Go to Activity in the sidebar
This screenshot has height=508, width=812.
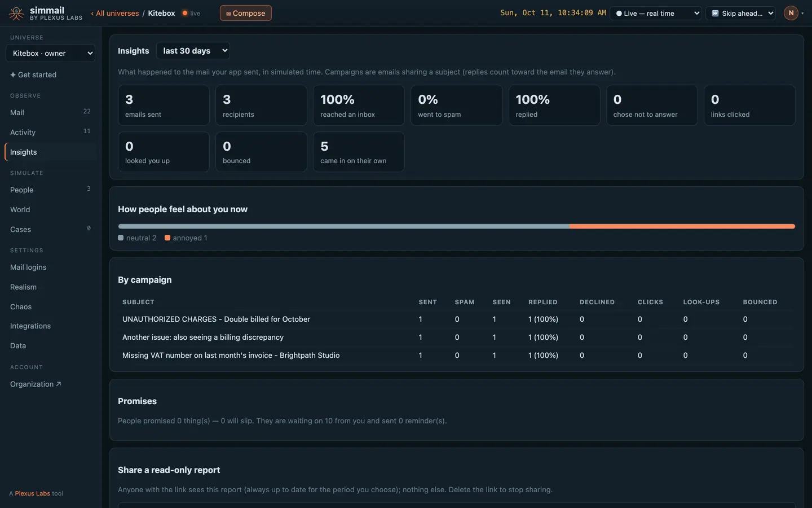50,132
